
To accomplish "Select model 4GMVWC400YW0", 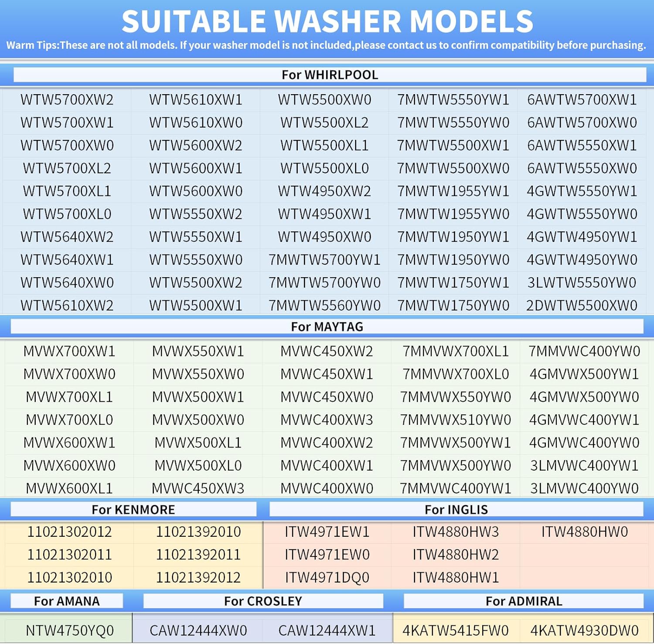I will click(584, 443).
